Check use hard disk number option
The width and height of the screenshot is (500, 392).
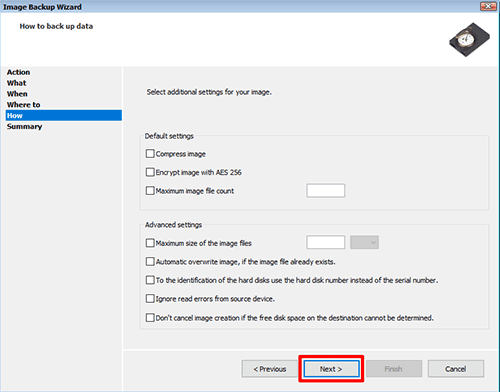pos(150,280)
